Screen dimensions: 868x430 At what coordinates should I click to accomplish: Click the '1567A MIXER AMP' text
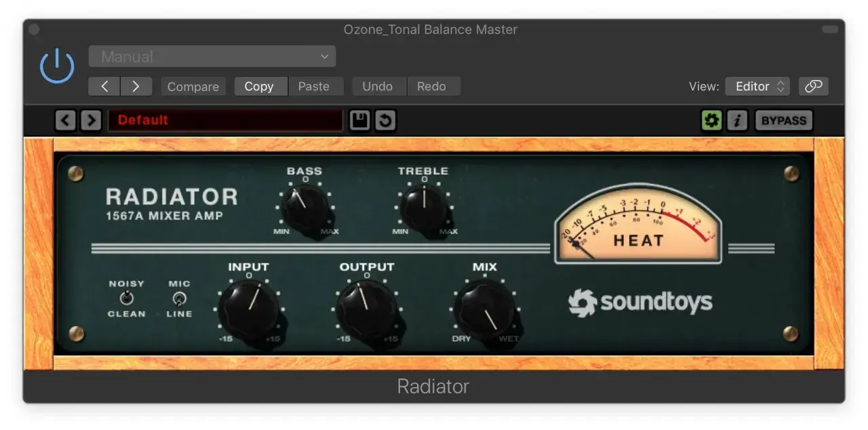click(164, 216)
